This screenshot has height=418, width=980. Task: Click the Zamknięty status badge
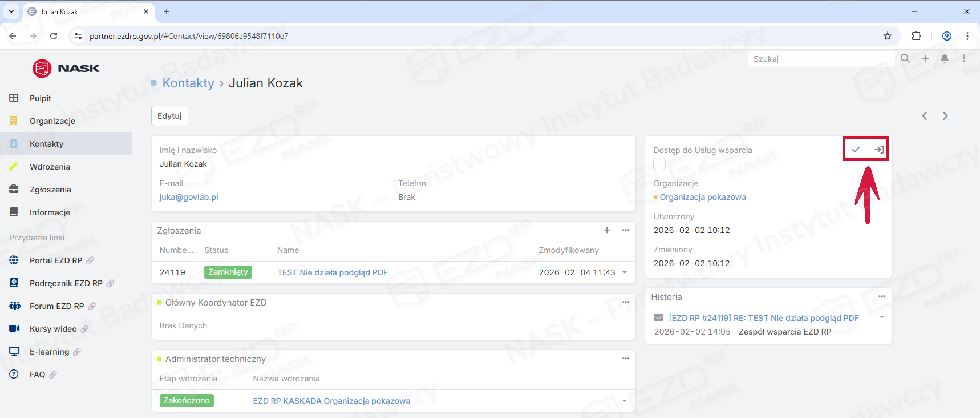click(x=228, y=272)
